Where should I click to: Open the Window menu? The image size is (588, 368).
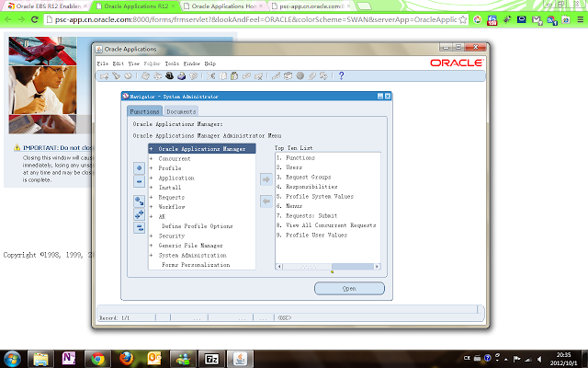(192, 63)
